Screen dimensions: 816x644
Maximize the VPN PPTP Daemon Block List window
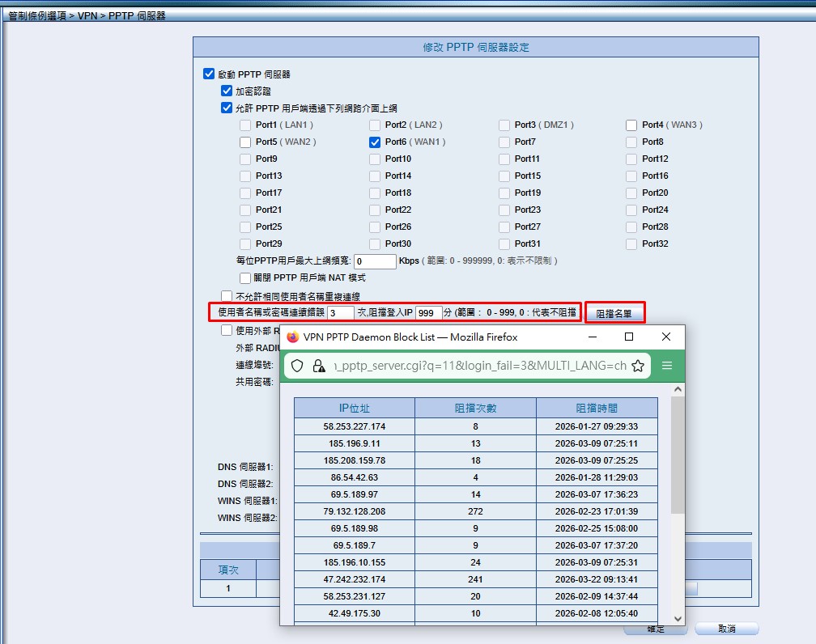[629, 337]
